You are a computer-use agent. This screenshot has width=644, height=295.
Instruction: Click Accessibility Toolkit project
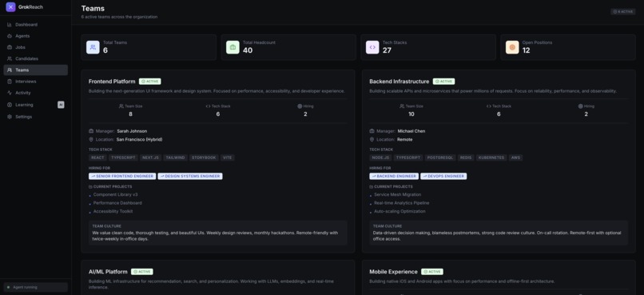pos(113,211)
